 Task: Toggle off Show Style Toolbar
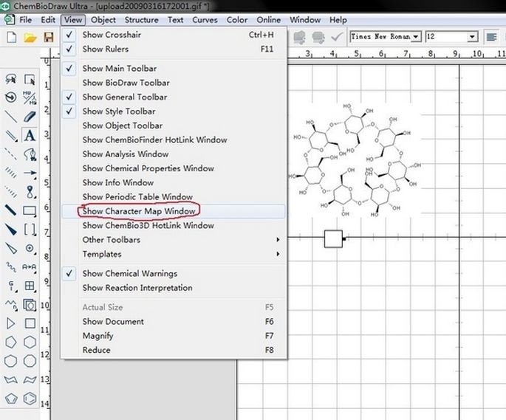click(174, 111)
